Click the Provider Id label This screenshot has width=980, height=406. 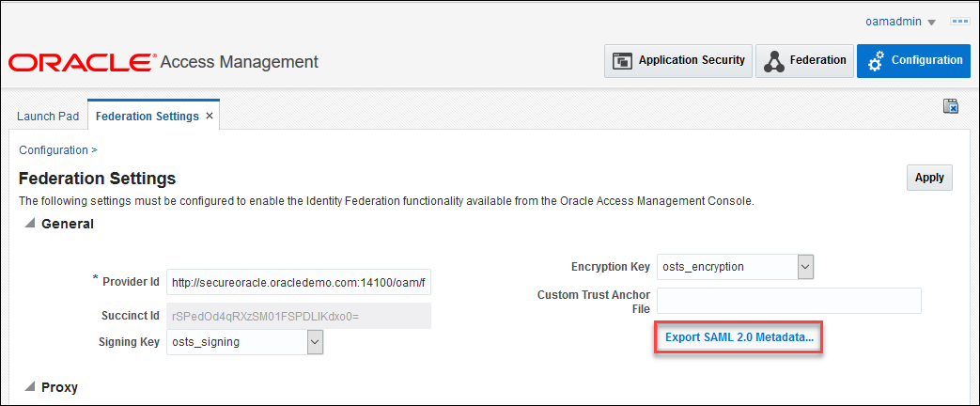(131, 281)
